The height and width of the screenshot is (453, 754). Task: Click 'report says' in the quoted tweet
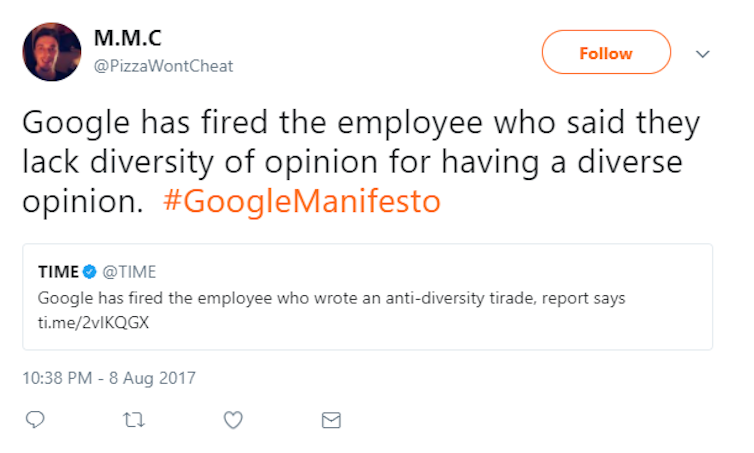click(x=583, y=299)
